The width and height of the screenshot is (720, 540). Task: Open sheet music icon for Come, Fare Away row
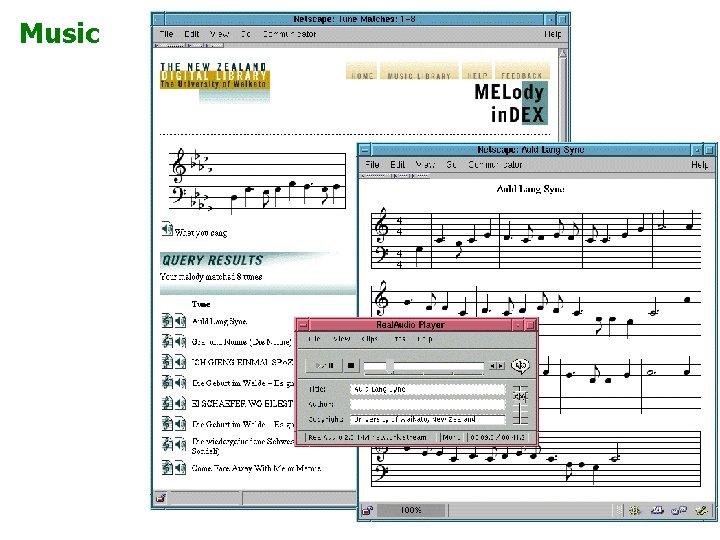(167, 468)
